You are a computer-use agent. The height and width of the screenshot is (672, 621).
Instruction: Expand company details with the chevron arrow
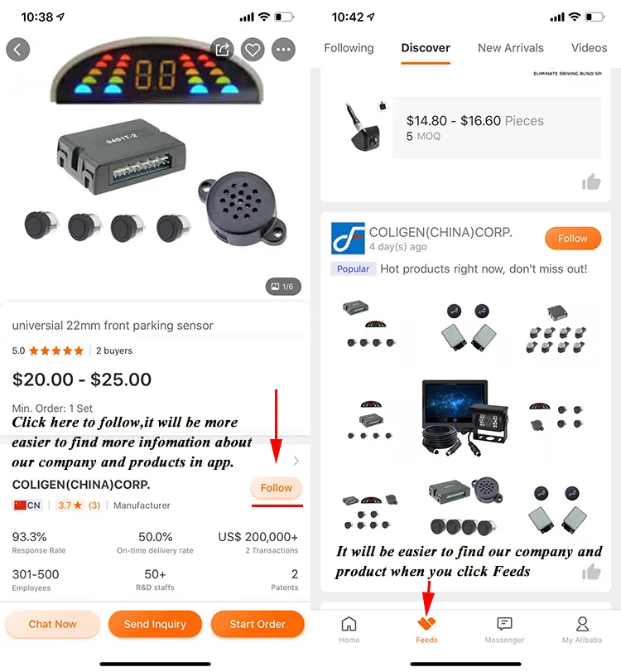296,461
